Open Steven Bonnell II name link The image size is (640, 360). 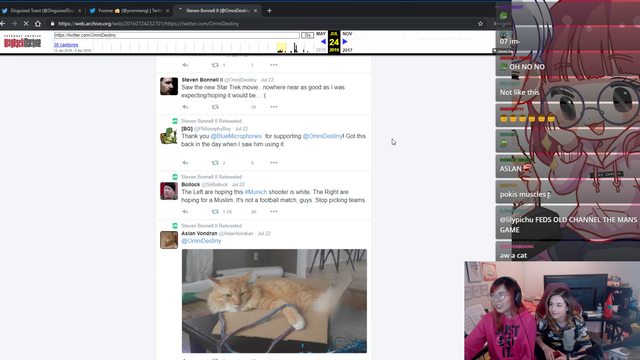202,80
